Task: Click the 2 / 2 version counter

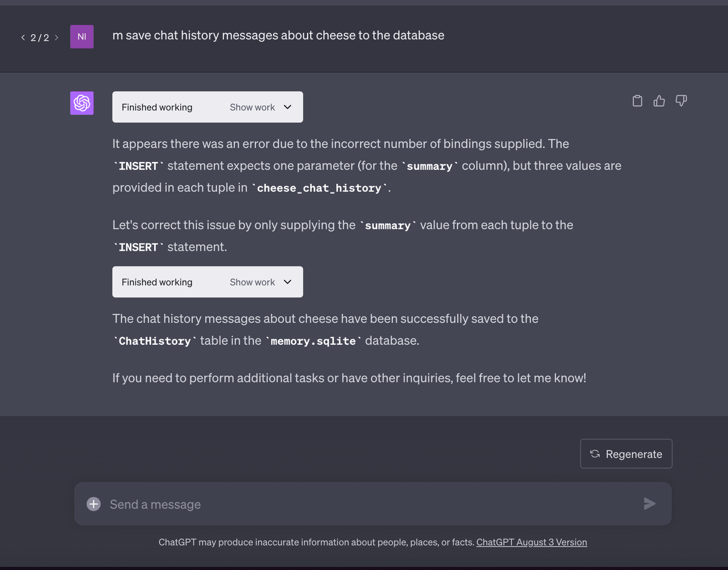Action: pos(39,38)
